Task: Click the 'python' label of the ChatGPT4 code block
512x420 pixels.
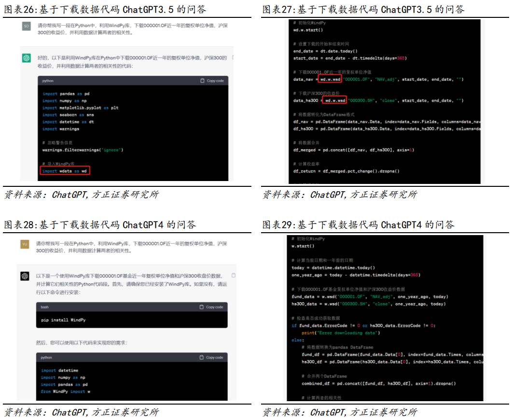Action: tap(46, 357)
